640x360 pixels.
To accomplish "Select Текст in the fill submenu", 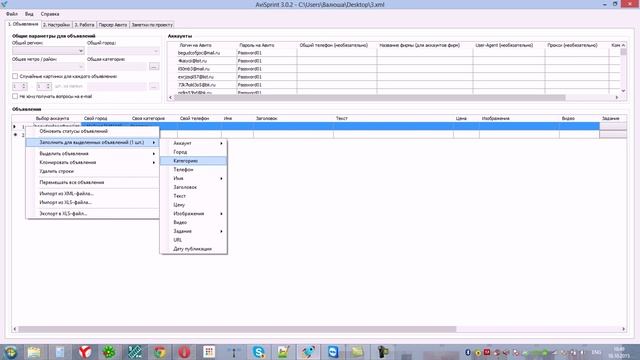I will click(x=193, y=196).
